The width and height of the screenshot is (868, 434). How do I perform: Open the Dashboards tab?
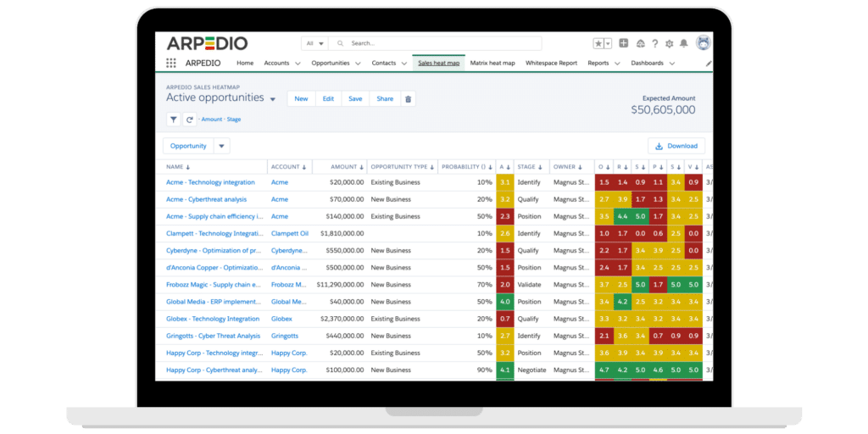[647, 63]
